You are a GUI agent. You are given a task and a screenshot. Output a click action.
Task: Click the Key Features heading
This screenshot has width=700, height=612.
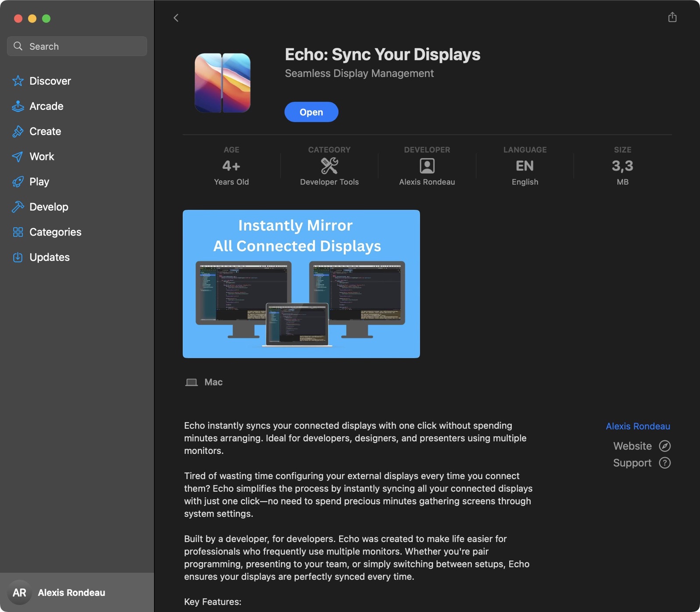click(x=213, y=602)
